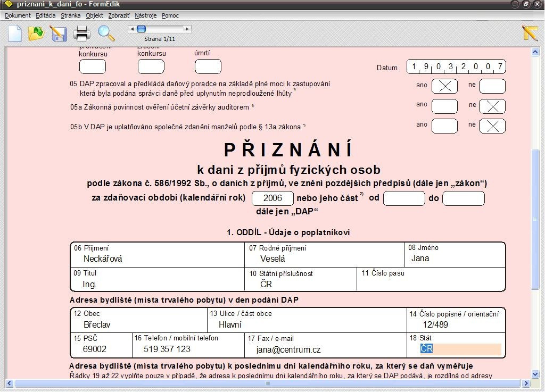Screen dimensions: 545x392
Task: Go to the previous page with the page slider's left arrow
Action: [x=132, y=29]
